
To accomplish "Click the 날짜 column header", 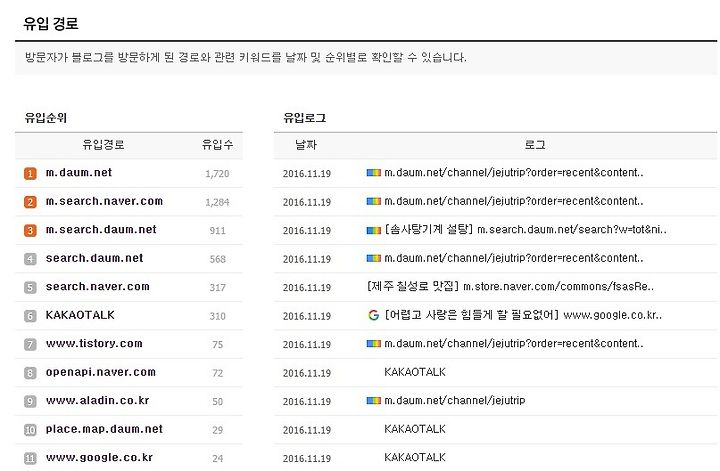I will (306, 145).
